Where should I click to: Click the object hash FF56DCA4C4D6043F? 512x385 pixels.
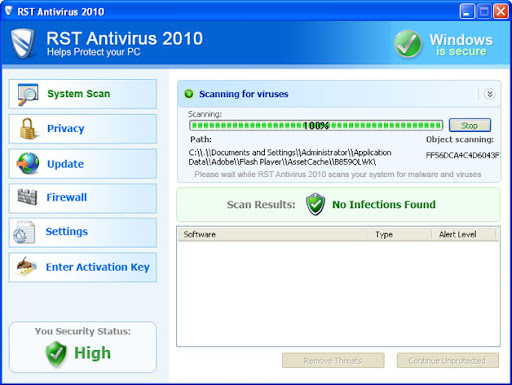[x=463, y=155]
